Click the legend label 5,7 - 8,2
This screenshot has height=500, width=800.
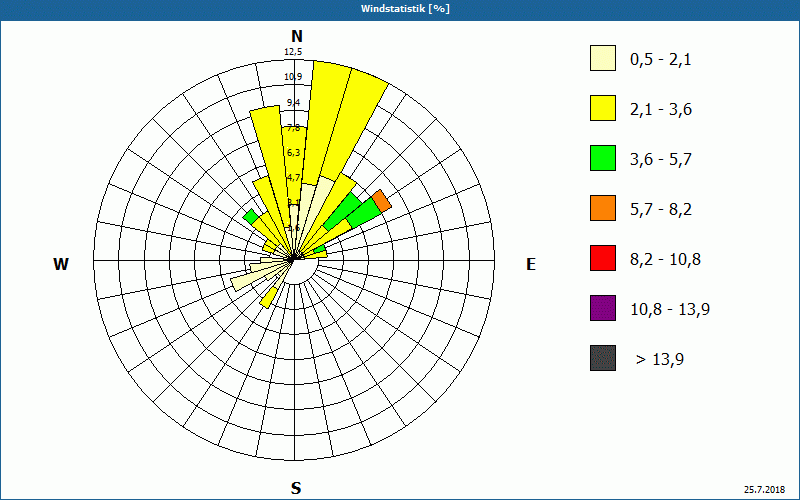coord(661,210)
